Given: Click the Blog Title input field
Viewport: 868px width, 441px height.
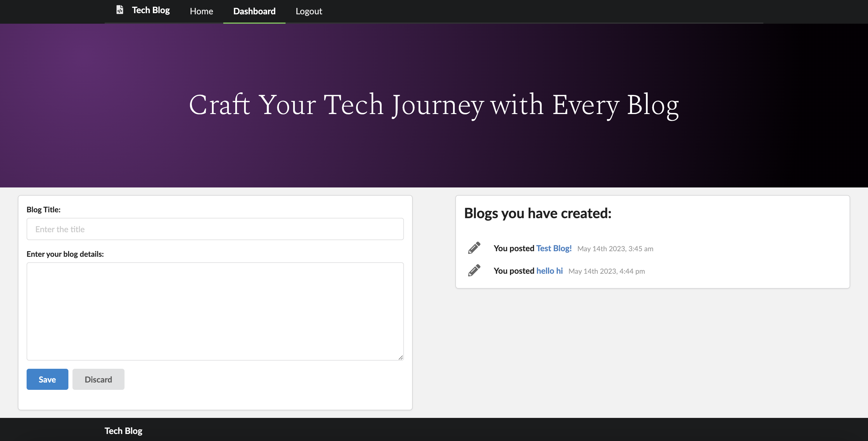Looking at the screenshot, I should click(215, 229).
